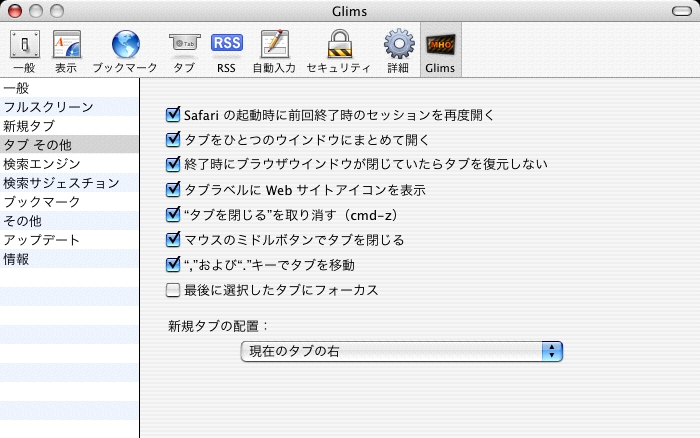Click the toolbar toggle pill button in title bar
Viewport: 700px width, 438px height.
click(x=682, y=11)
